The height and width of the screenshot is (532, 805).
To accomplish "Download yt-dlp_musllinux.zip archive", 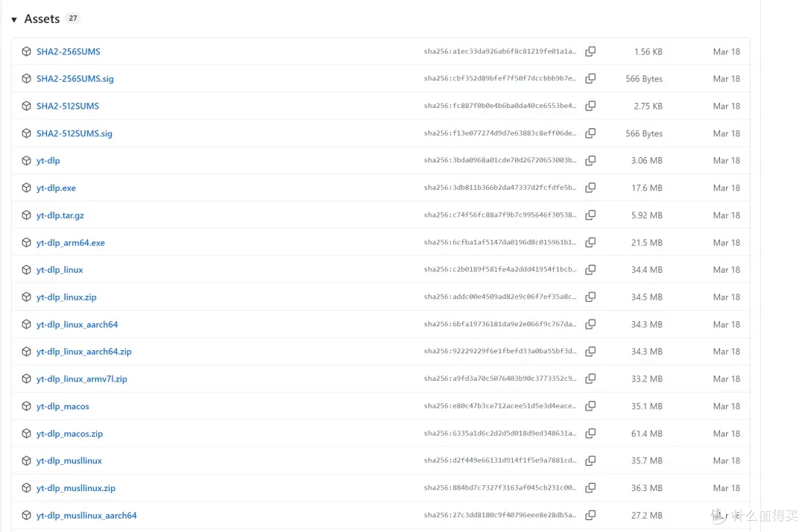I will point(76,488).
